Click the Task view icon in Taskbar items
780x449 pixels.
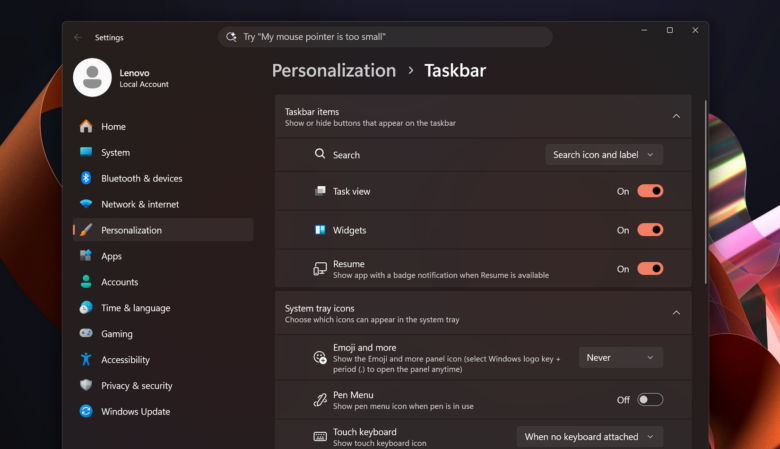coord(320,191)
